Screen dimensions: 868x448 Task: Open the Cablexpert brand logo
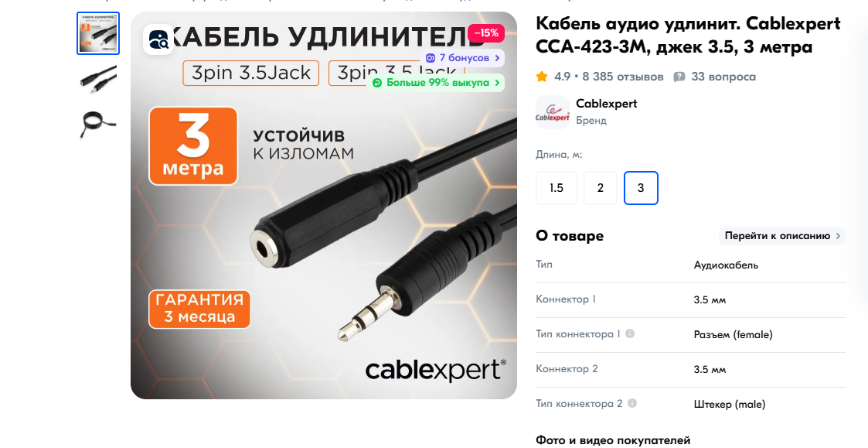tap(553, 112)
